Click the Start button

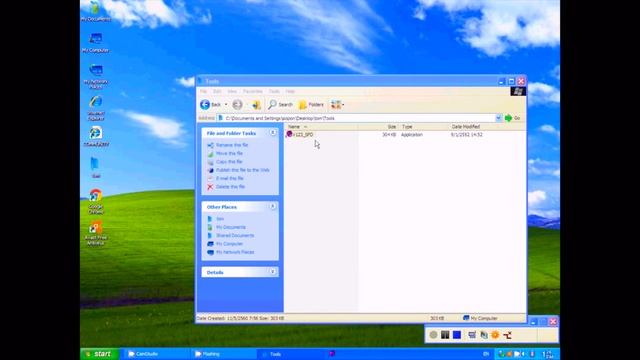[99, 354]
